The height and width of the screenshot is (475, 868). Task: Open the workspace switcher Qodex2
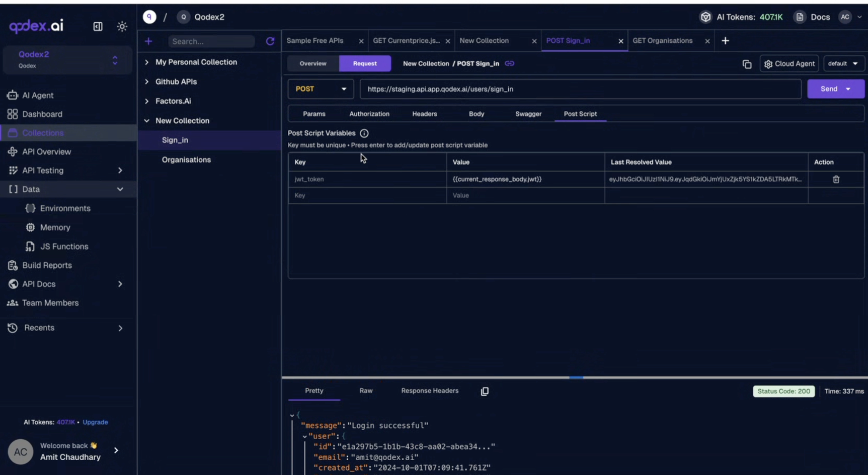(x=68, y=60)
